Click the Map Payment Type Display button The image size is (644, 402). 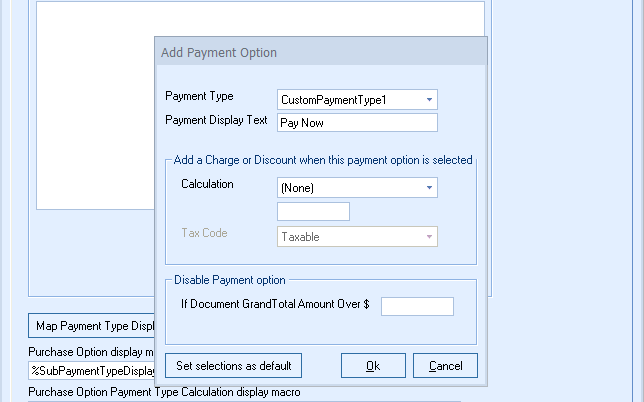point(91,325)
